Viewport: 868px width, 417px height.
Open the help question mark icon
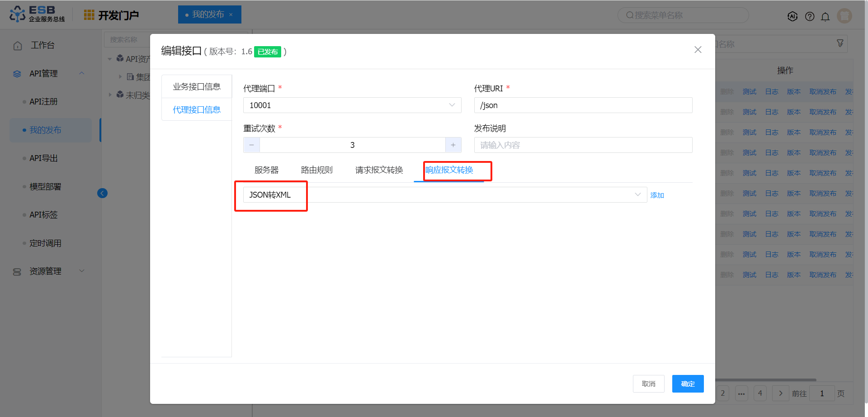click(x=810, y=16)
